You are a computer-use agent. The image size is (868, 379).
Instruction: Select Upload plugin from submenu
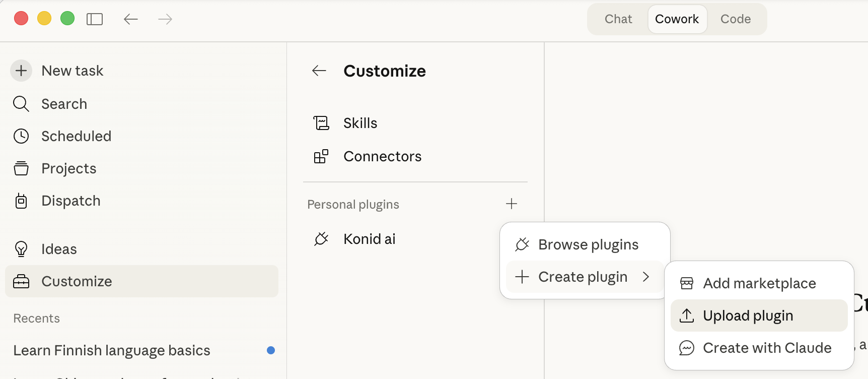pyautogui.click(x=759, y=315)
